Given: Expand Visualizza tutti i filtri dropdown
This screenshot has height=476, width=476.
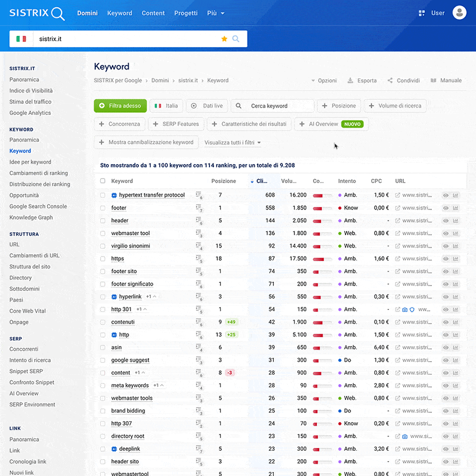Looking at the screenshot, I should pyautogui.click(x=232, y=143).
